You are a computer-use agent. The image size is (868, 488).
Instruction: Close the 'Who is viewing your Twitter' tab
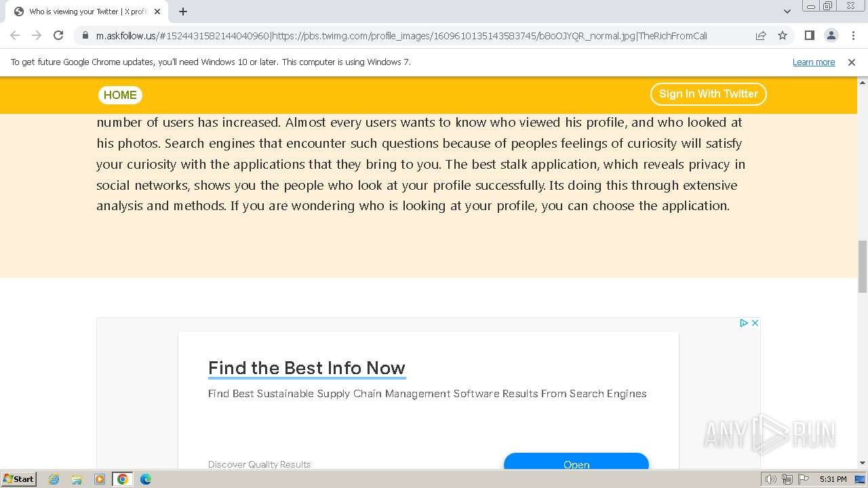point(157,12)
